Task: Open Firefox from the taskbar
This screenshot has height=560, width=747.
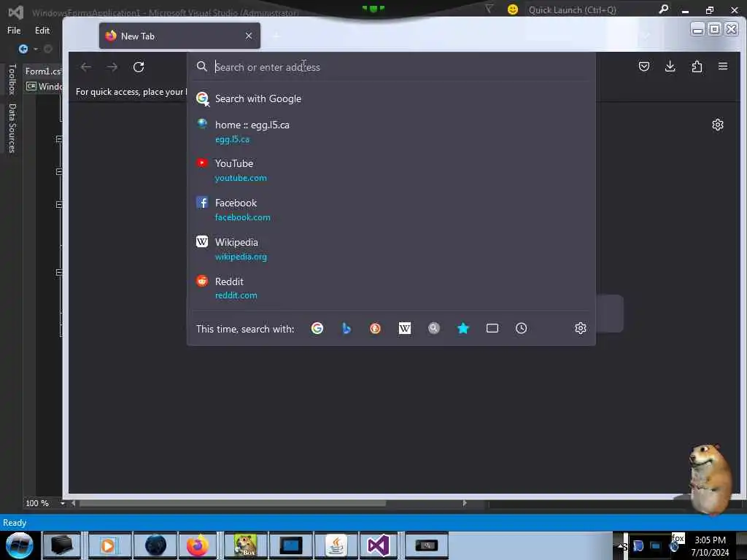Action: click(197, 545)
